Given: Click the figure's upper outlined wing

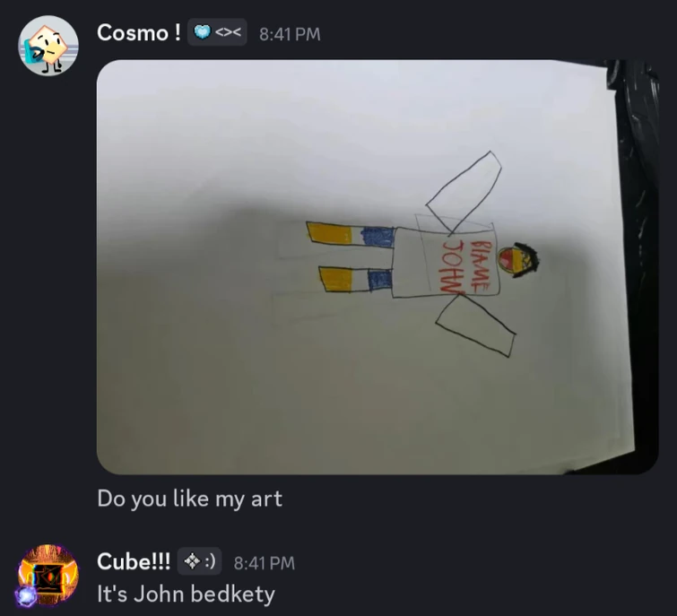Looking at the screenshot, I should click(464, 192).
